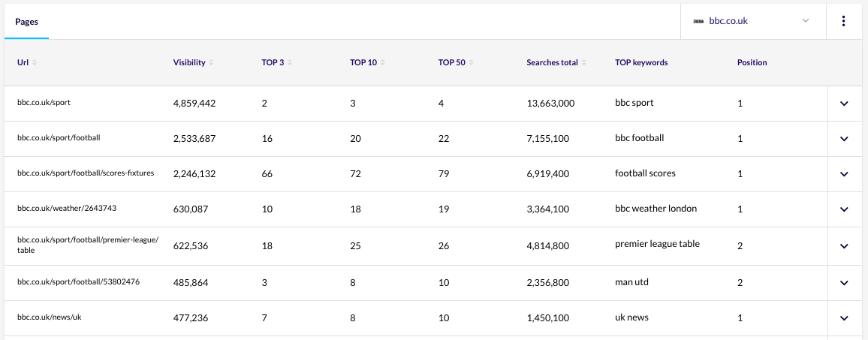Viewport: 868px width, 340px height.
Task: Open the bbc.co.uk domain dropdown
Action: (753, 21)
